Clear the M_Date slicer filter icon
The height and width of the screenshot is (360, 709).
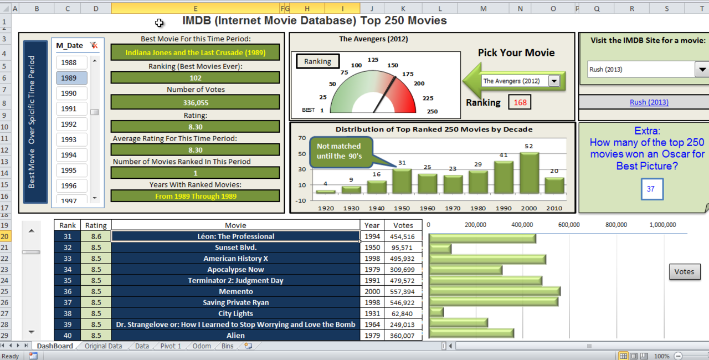94,45
